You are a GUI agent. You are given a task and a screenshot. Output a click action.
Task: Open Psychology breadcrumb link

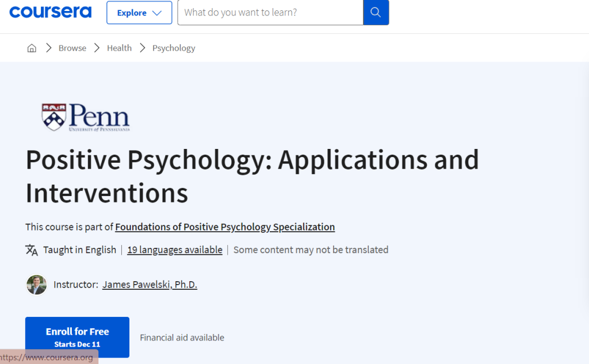point(174,48)
